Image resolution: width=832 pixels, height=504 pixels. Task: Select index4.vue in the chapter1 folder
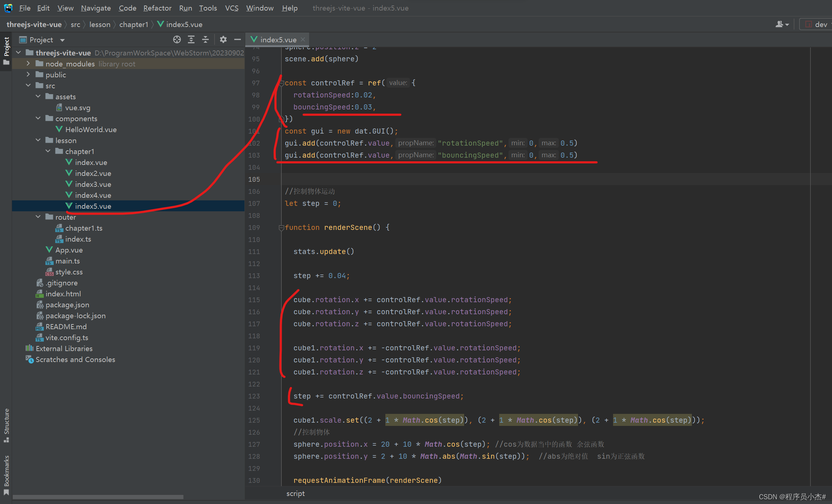pos(92,195)
